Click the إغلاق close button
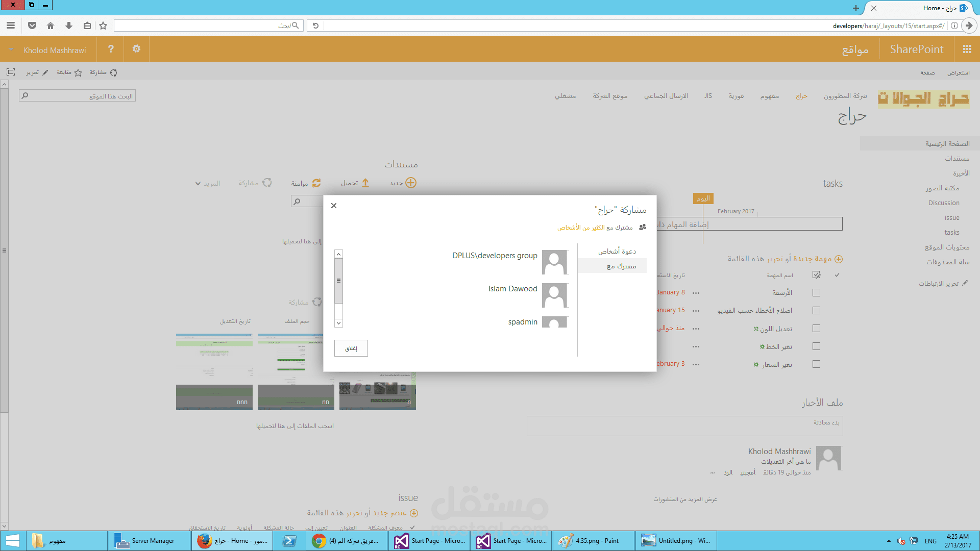 click(x=351, y=348)
